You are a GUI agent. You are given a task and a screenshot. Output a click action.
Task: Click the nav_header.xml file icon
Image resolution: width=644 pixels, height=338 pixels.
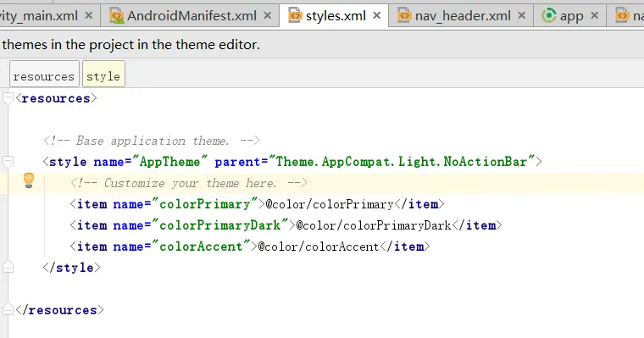pos(404,15)
